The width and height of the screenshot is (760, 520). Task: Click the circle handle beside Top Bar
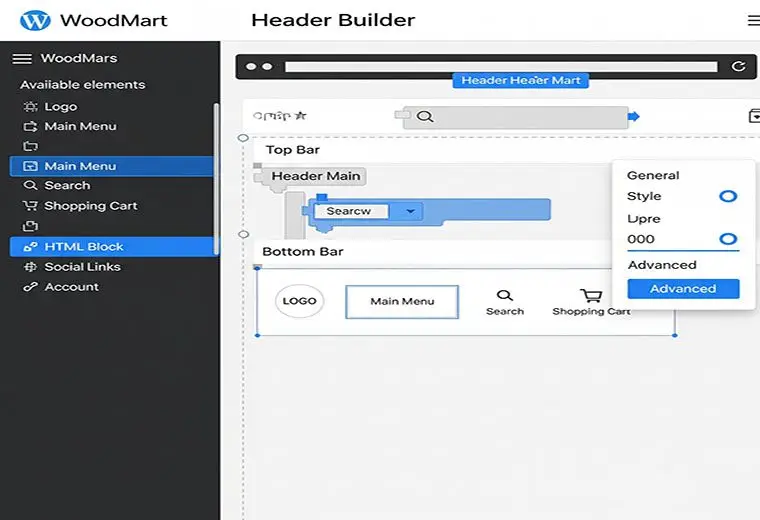[243, 138]
